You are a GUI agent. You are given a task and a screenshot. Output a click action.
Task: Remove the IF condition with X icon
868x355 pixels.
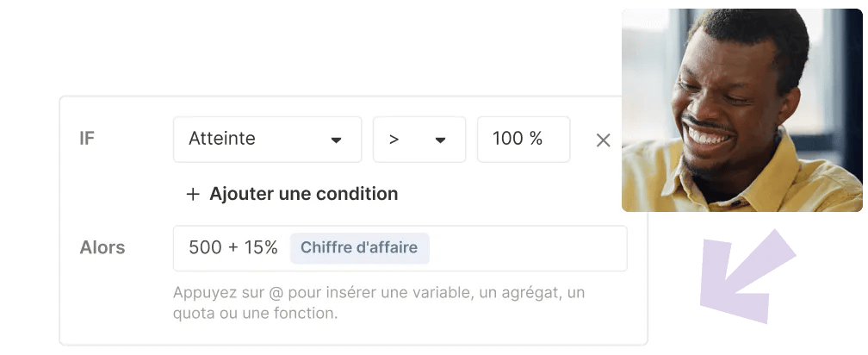[x=603, y=140]
